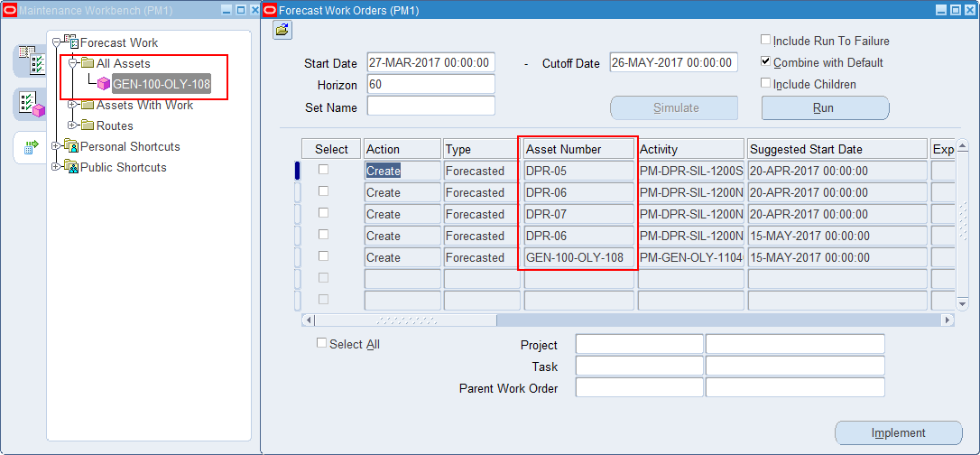The image size is (980, 455).
Task: Click the Run button
Action: 825,107
